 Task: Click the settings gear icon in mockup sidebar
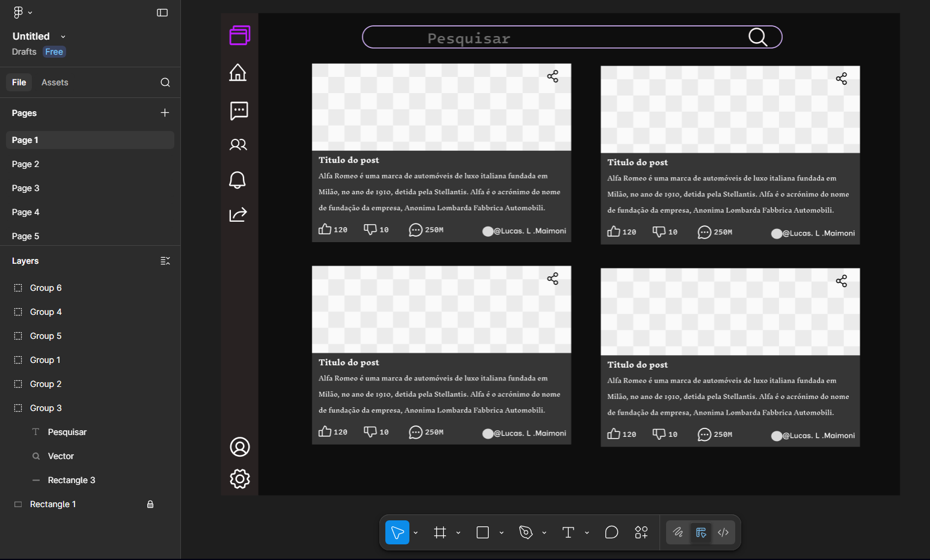pos(240,479)
